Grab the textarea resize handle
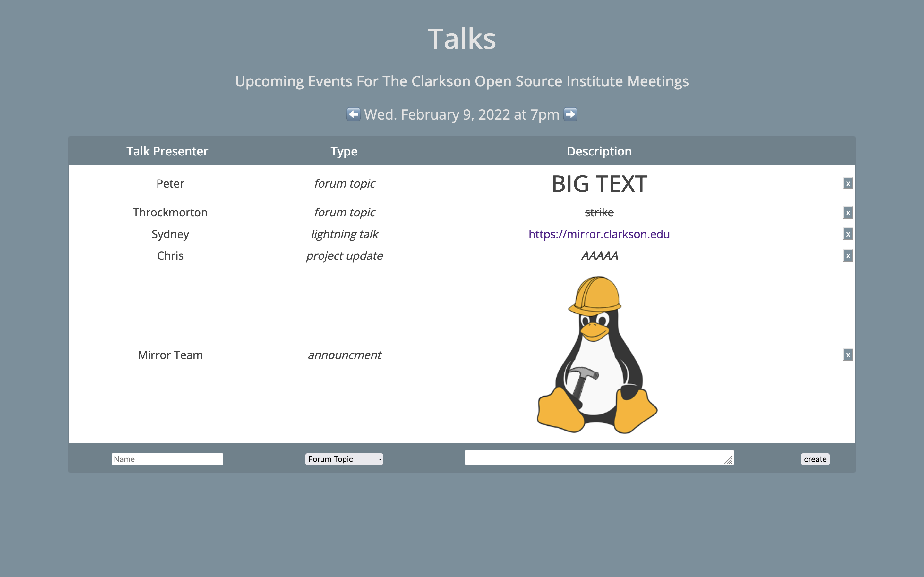924x577 pixels. [x=729, y=461]
